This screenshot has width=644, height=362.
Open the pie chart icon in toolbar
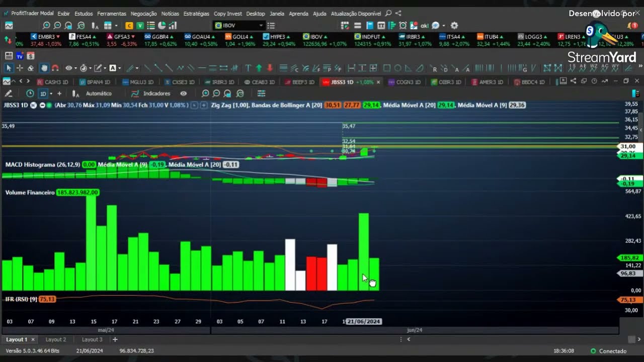[162, 25]
